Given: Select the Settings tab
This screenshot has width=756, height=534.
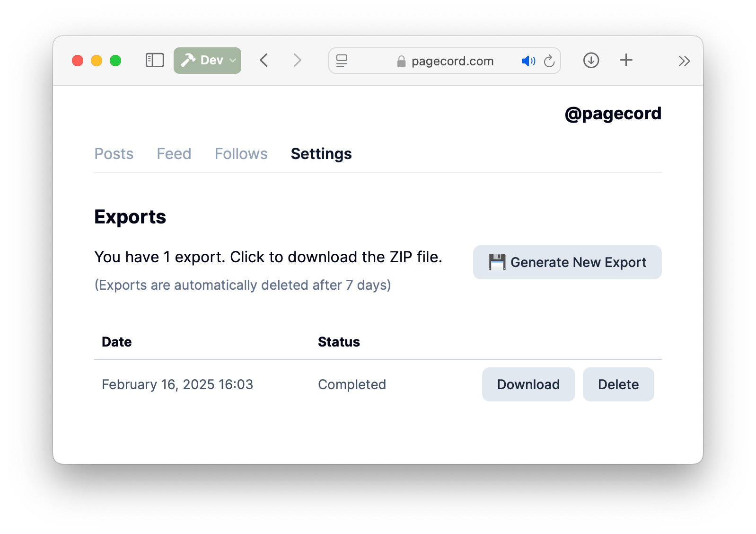Looking at the screenshot, I should (x=321, y=154).
